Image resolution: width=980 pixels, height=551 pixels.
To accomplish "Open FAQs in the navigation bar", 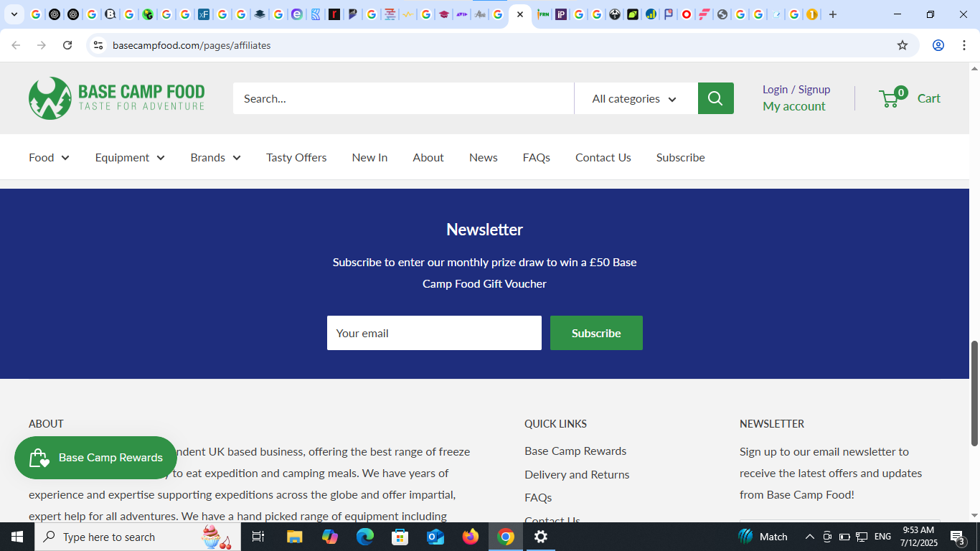I will pos(537,157).
